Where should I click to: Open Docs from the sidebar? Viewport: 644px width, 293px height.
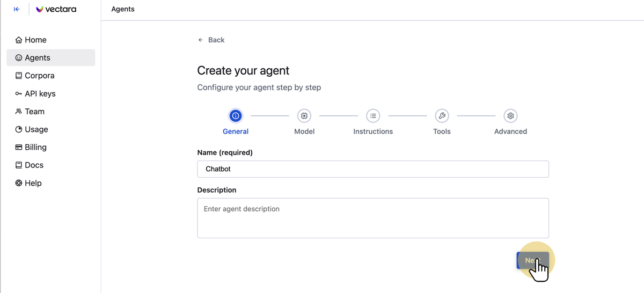34,165
